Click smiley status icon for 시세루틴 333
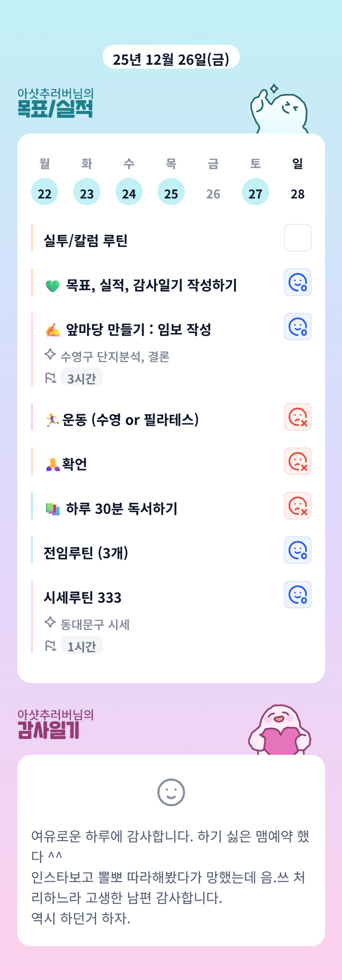Viewport: 342px width, 980px height. click(x=297, y=594)
